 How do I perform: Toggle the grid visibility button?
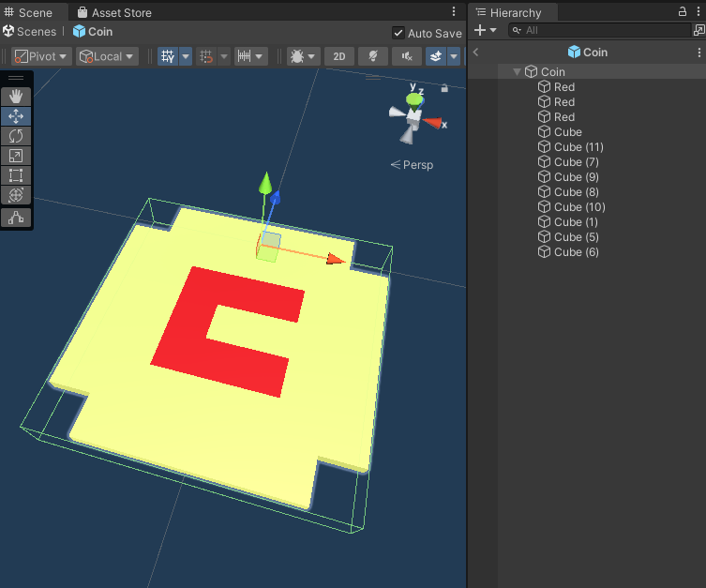click(168, 56)
